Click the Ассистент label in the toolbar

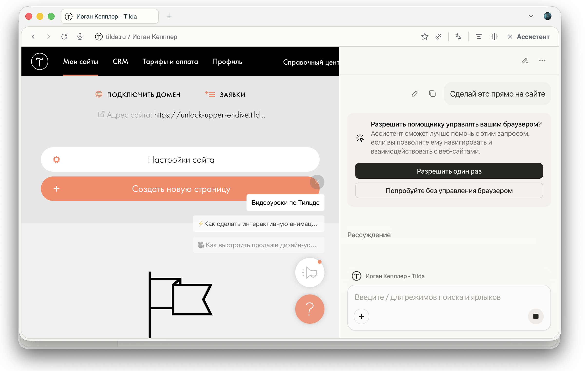pyautogui.click(x=533, y=37)
